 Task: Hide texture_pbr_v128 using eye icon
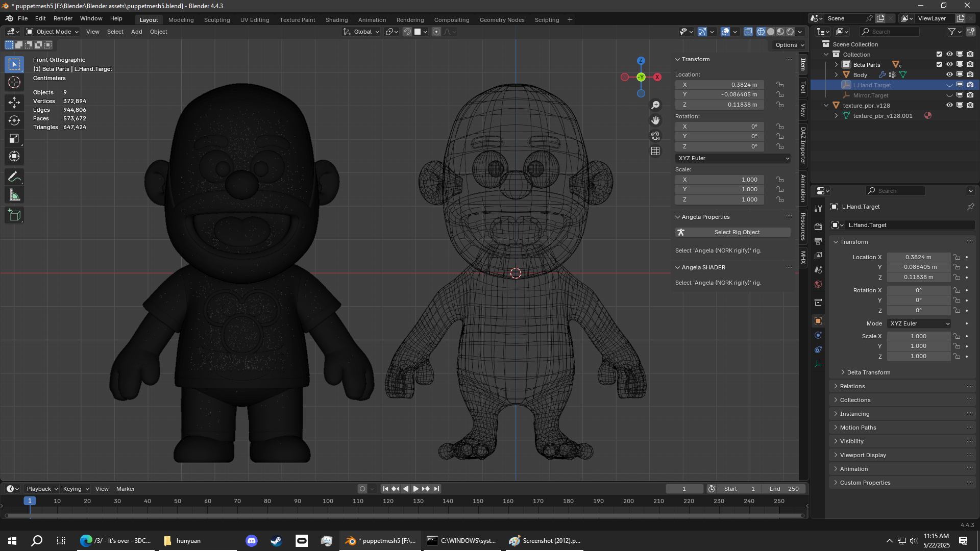click(949, 105)
